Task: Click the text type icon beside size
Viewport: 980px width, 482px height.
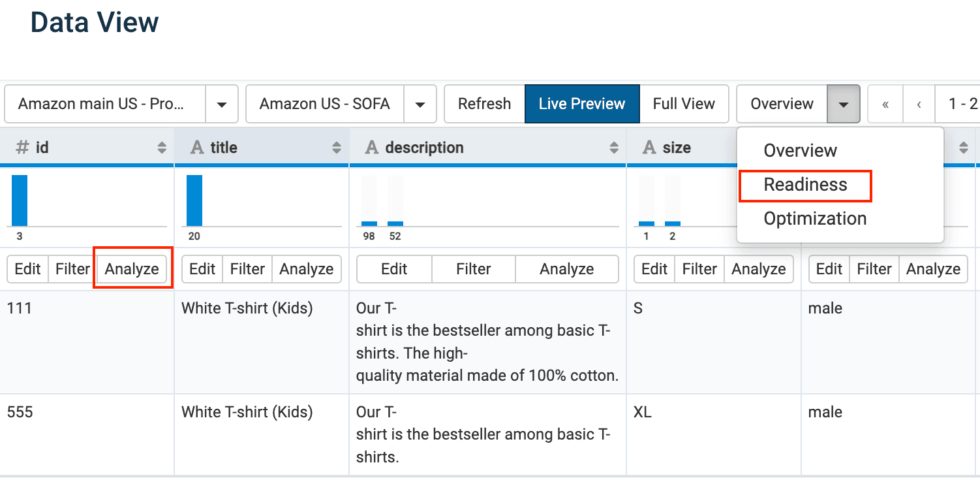Action: coord(649,148)
